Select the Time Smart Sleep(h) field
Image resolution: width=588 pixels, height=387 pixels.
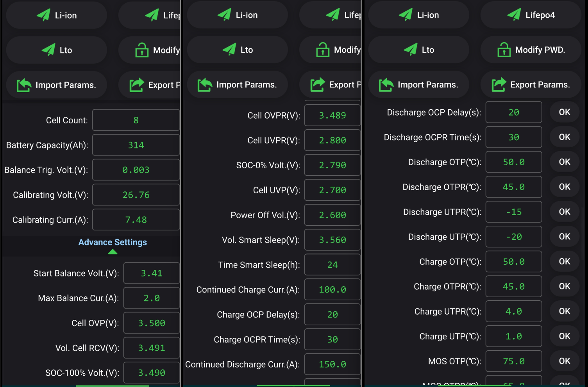click(332, 265)
